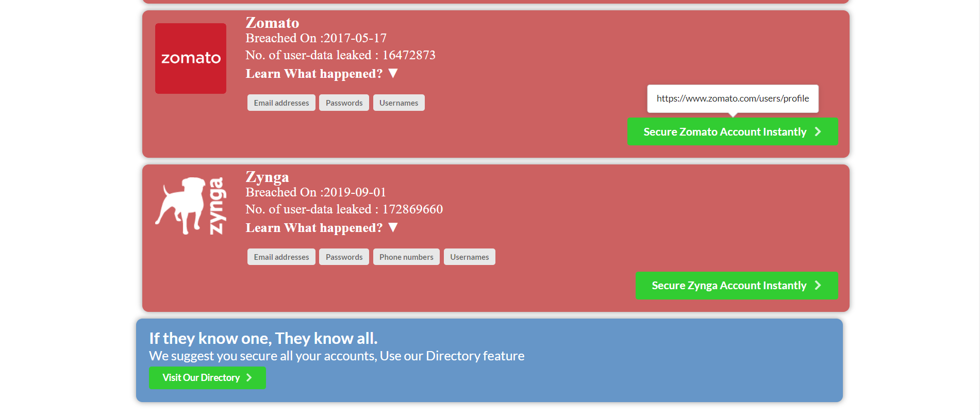This screenshot has width=980, height=415.
Task: Click Secure Zynga Account Instantly button
Action: pos(737,286)
